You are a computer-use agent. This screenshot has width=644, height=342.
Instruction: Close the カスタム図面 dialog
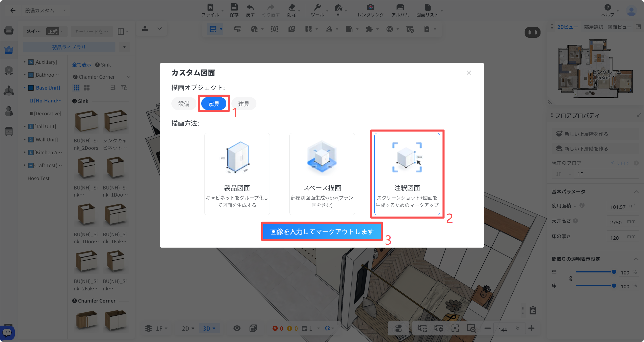coord(469,73)
